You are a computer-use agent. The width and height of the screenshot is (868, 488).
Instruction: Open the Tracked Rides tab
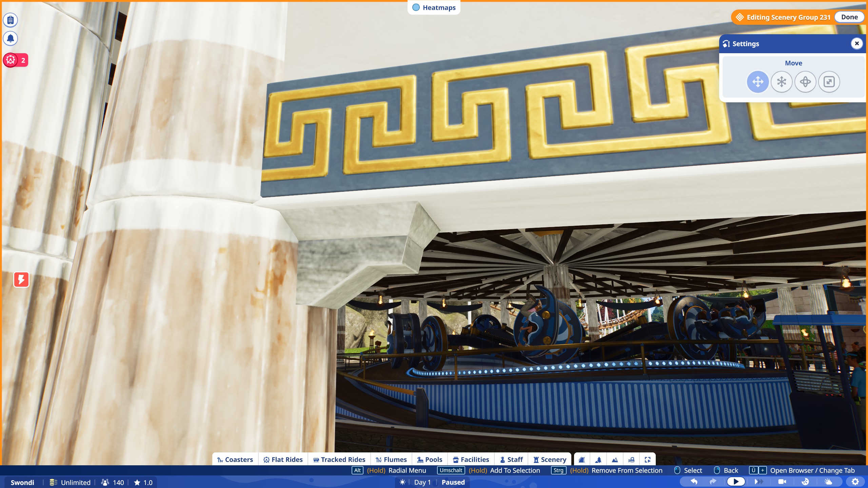[339, 460]
